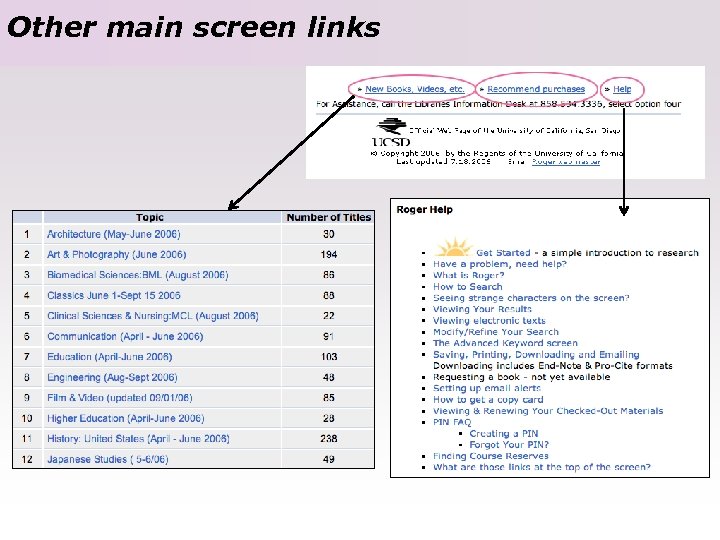Screen dimensions: 720x540
Task: Open Creating a PIN link
Action: 504,433
